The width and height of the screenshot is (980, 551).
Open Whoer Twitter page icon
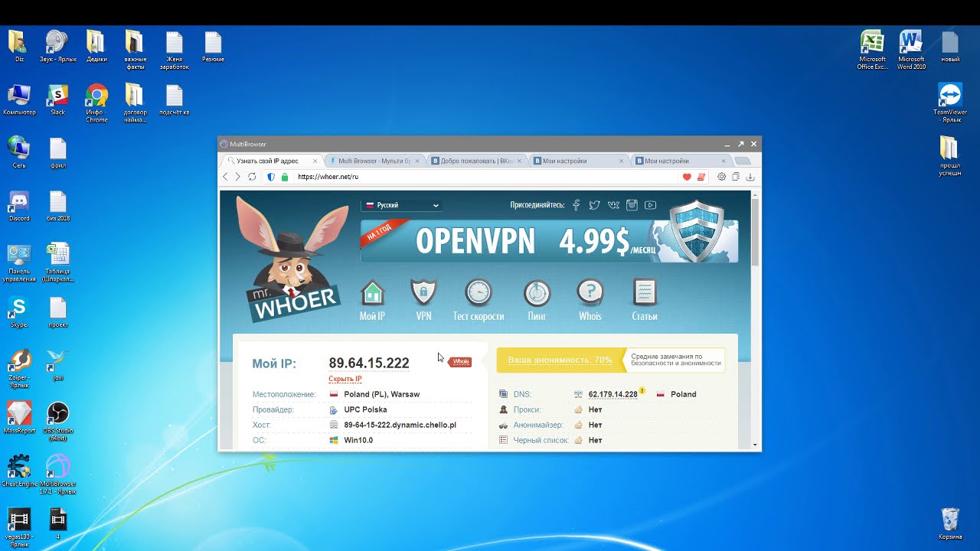pos(594,205)
